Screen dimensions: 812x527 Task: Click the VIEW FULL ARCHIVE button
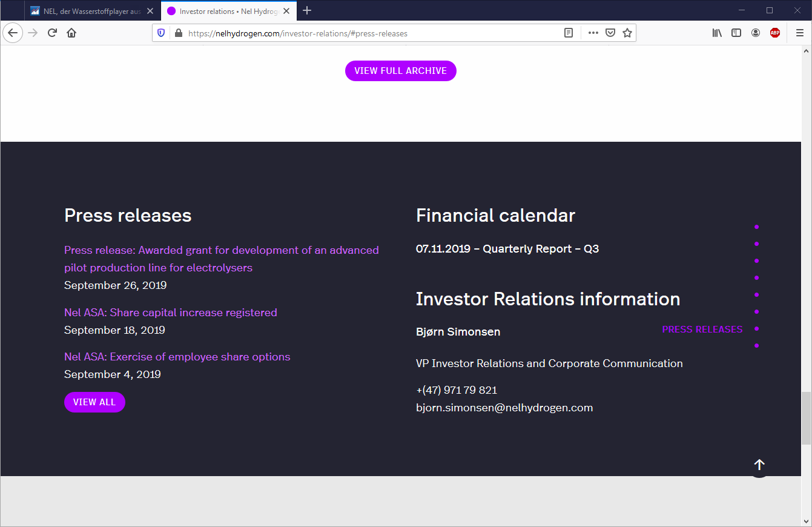click(x=401, y=71)
